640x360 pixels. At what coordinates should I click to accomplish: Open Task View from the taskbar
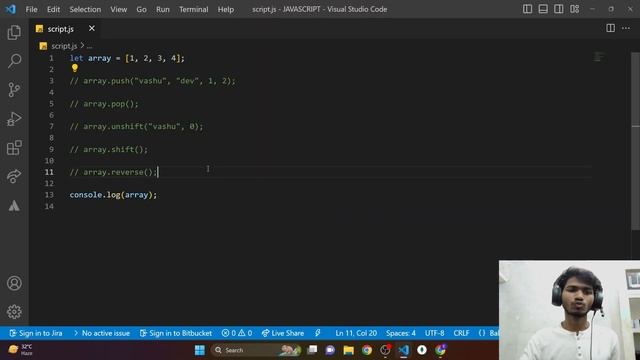[x=312, y=350]
